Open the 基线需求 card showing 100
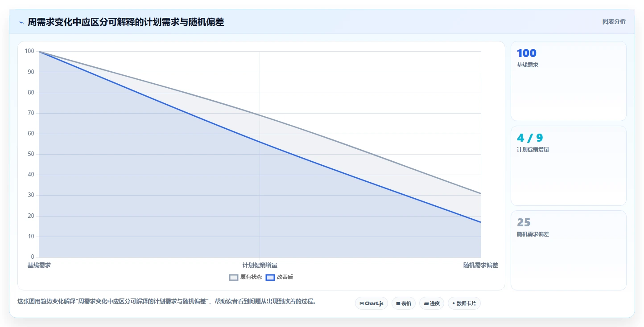 coord(568,81)
